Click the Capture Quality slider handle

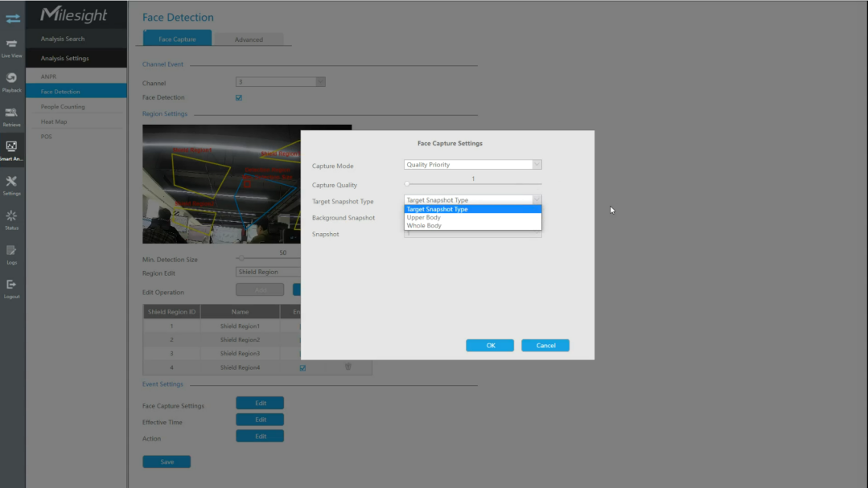[x=407, y=183]
